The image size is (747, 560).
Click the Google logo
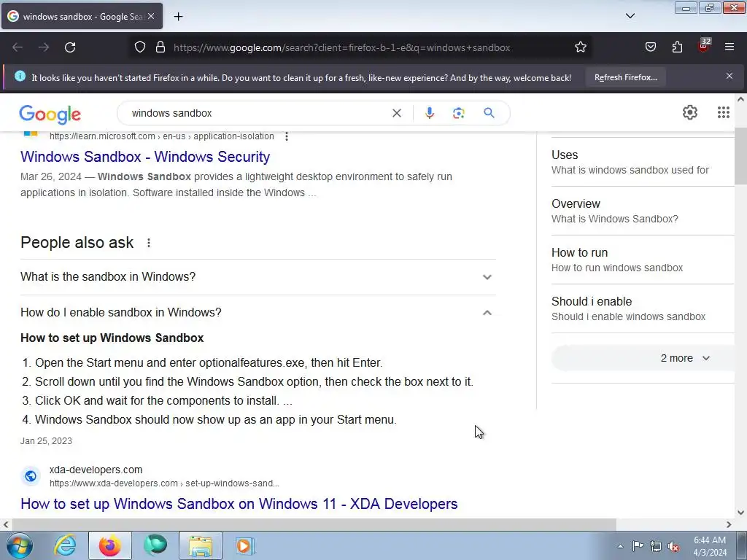click(x=50, y=114)
